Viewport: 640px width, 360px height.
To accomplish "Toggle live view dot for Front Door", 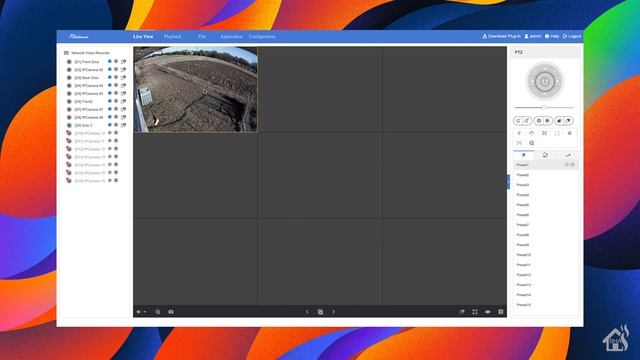I will (x=110, y=62).
